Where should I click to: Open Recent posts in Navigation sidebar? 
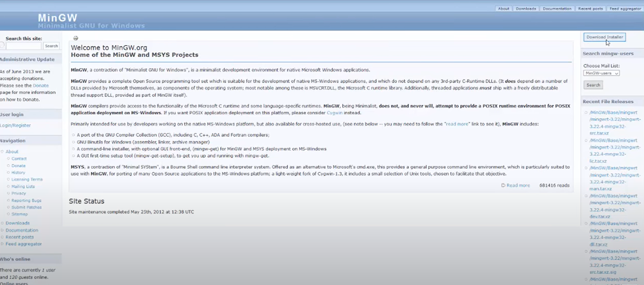(x=20, y=237)
